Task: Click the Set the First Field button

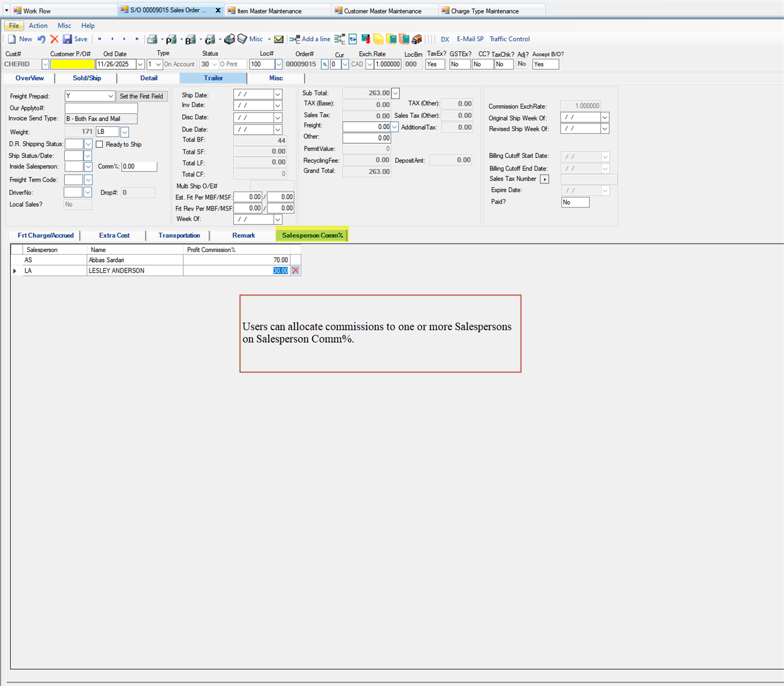Action: coord(142,96)
